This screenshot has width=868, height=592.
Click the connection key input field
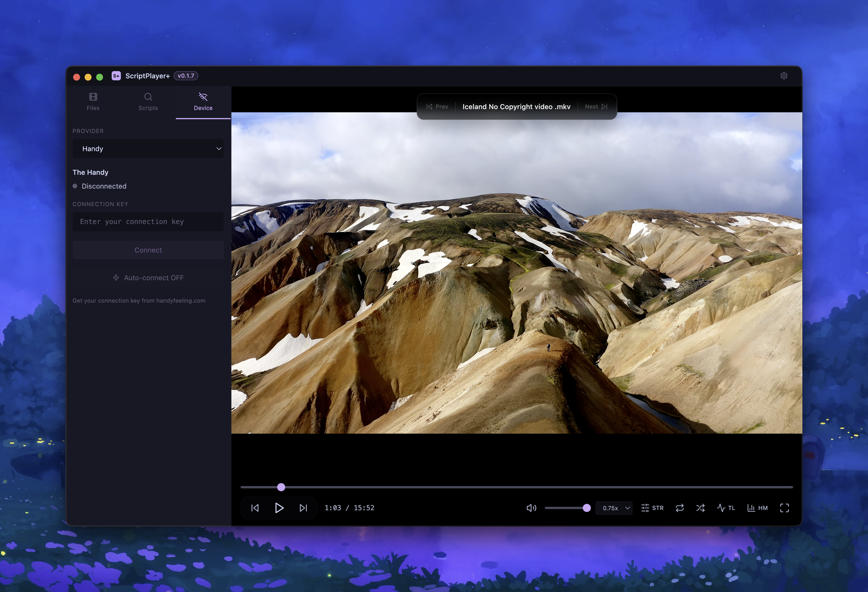coord(148,222)
